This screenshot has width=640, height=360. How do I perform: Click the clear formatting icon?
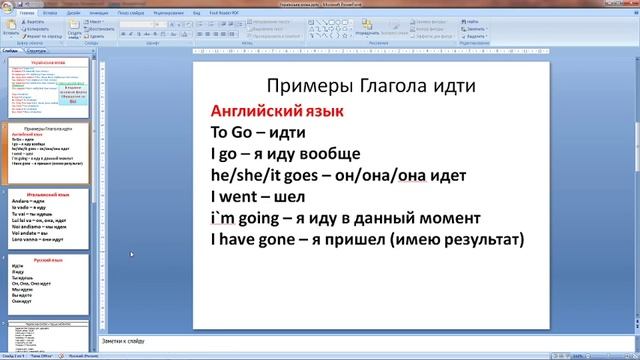click(188, 24)
